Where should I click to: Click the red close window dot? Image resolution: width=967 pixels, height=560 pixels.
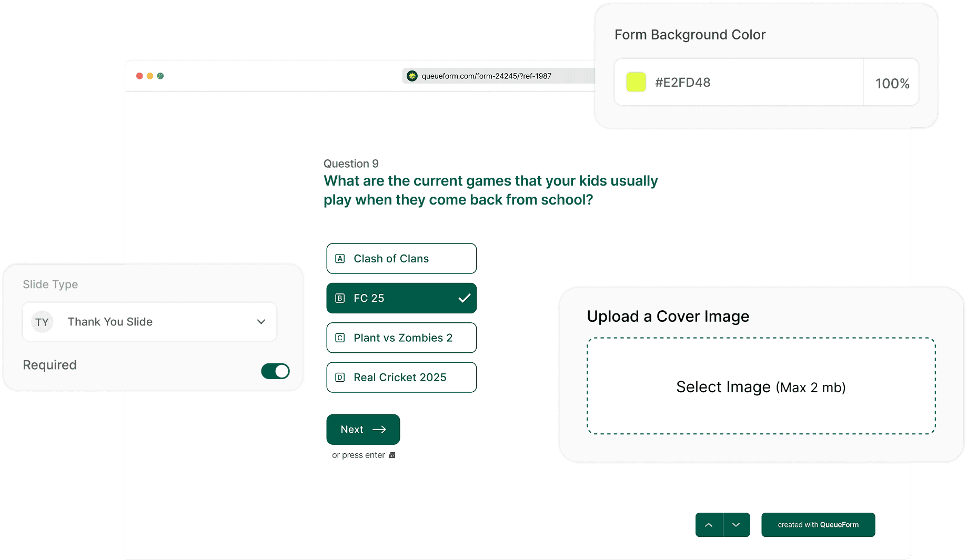pos(139,76)
